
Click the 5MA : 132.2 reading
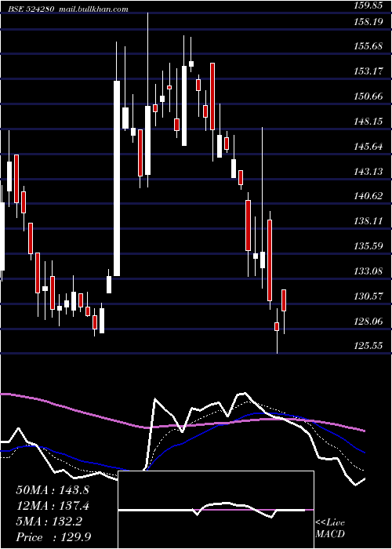pos(49,522)
